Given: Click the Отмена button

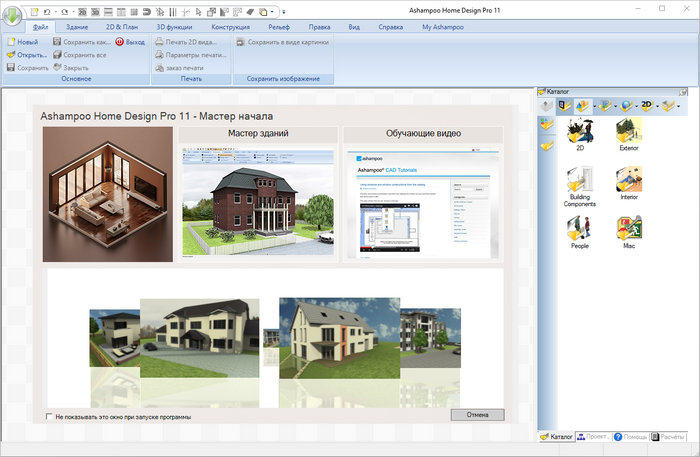Looking at the screenshot, I should [477, 414].
